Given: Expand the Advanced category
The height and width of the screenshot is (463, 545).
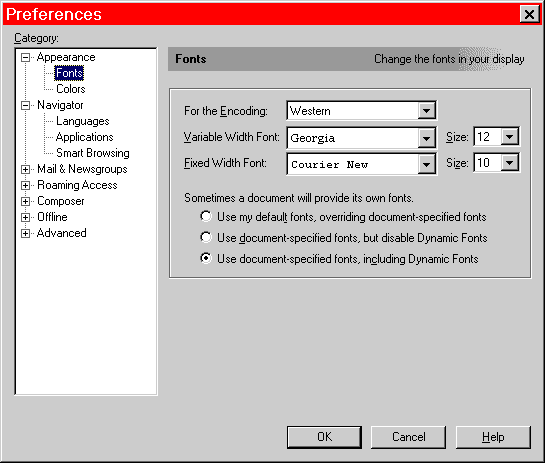Looking at the screenshot, I should pyautogui.click(x=25, y=233).
